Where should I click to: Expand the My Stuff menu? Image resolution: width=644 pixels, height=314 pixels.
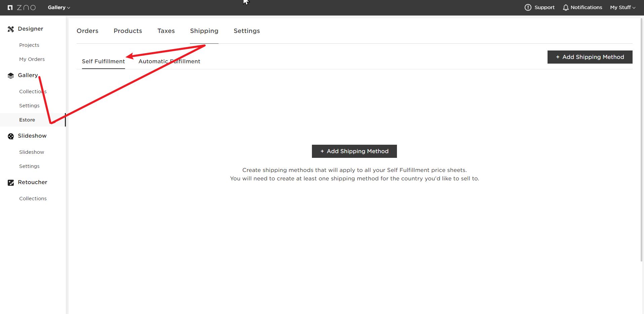622,7
